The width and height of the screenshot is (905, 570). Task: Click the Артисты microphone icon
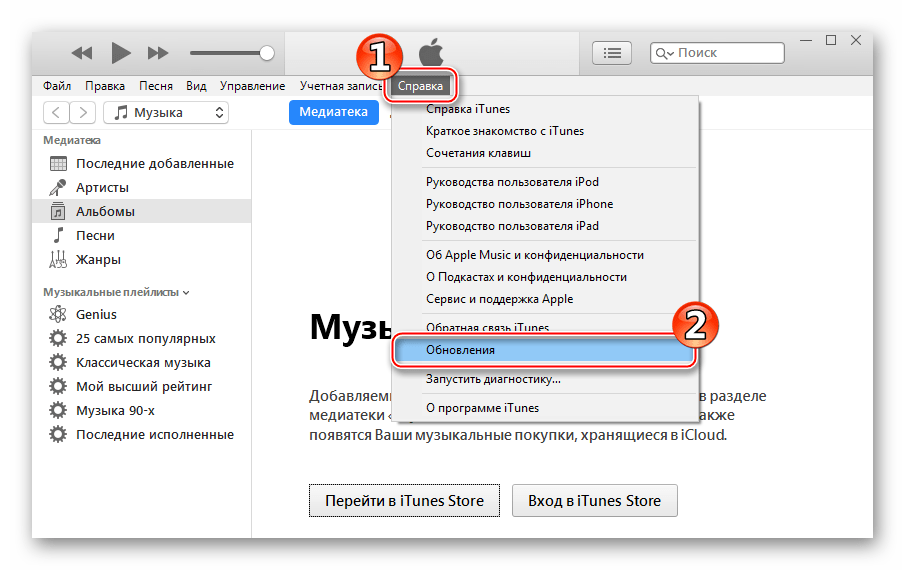pyautogui.click(x=58, y=188)
